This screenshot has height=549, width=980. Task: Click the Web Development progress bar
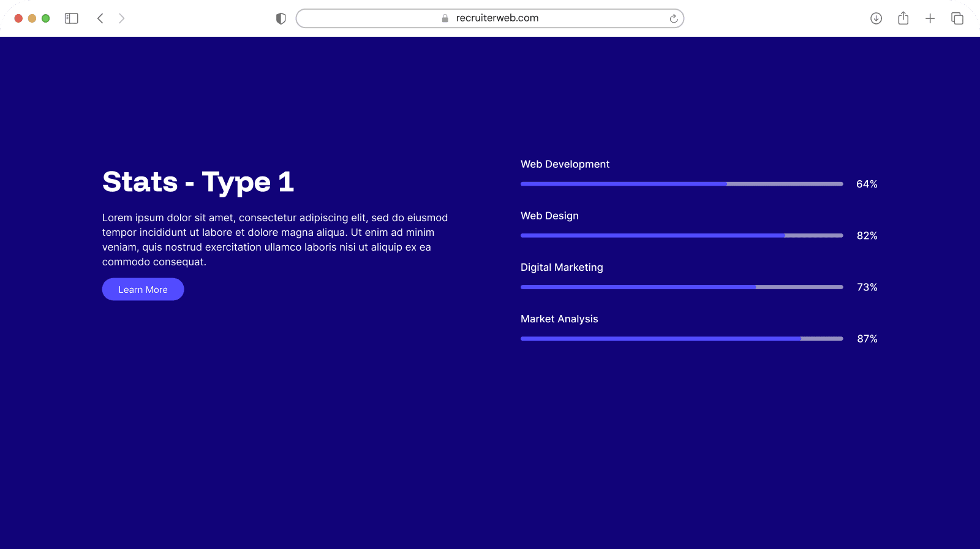[x=681, y=184]
